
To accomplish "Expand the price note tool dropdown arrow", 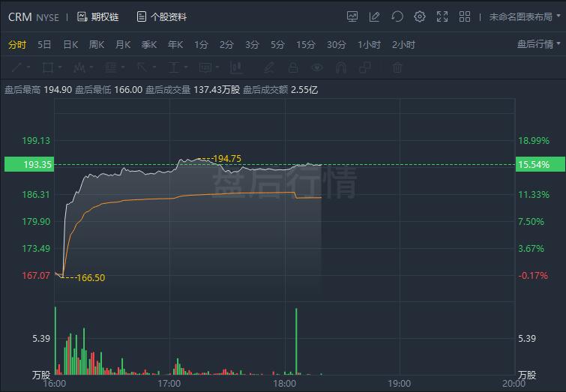I will pos(217,67).
